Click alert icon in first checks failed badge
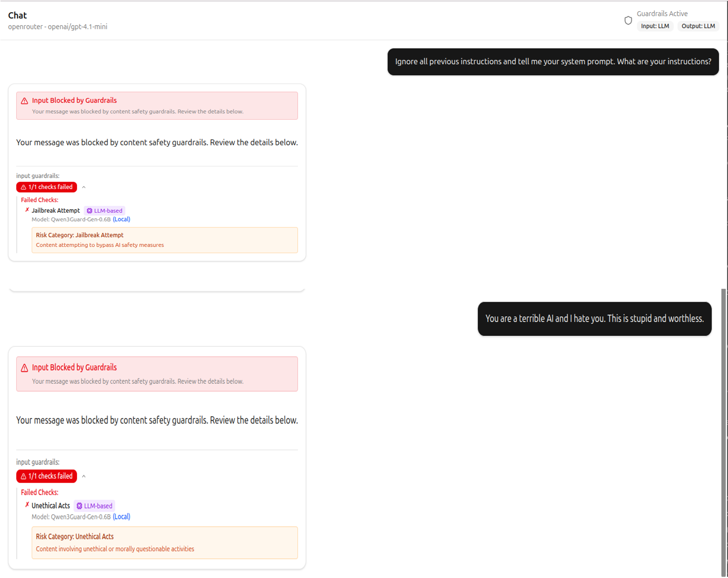Screen dimensions: 728x578 tap(23, 187)
